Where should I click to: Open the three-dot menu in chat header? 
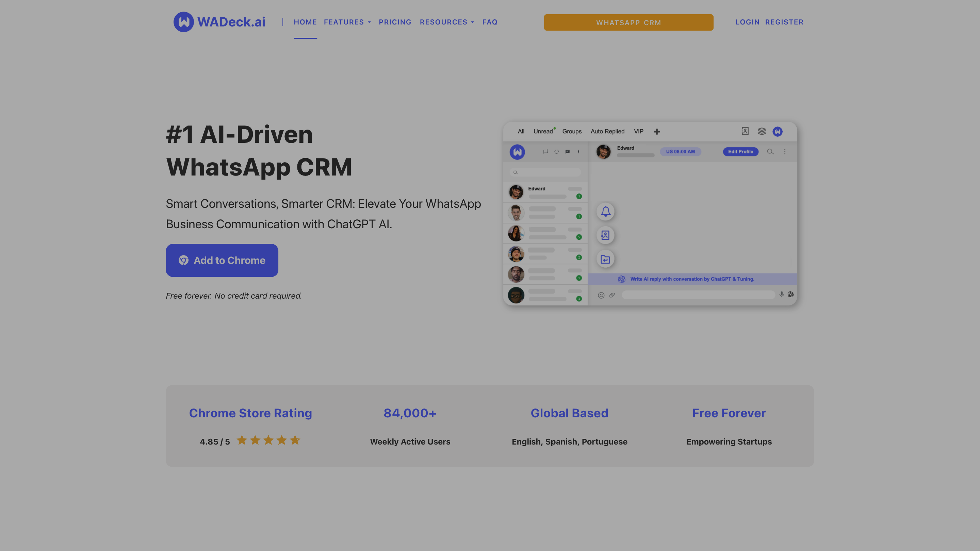coord(784,152)
